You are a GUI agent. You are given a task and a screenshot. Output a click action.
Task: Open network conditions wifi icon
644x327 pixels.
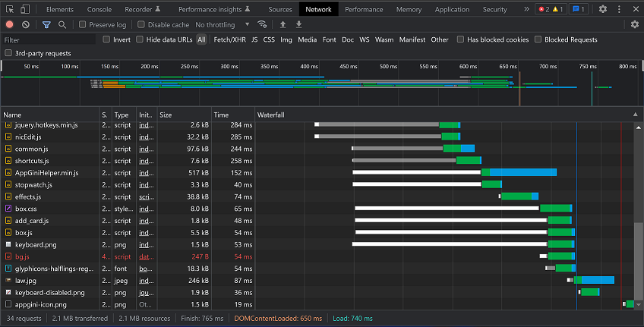(x=261, y=24)
